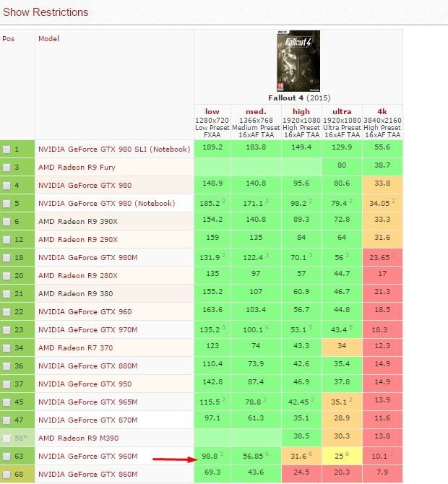Open NVIDIA GeForce GTX 980 SLI (Notebook) link
448x484 pixels.
tap(114, 150)
